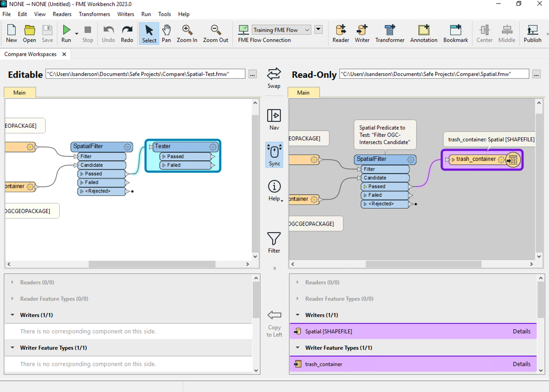This screenshot has height=392, width=549.
Task: Redo action via Redo icon
Action: (x=127, y=34)
